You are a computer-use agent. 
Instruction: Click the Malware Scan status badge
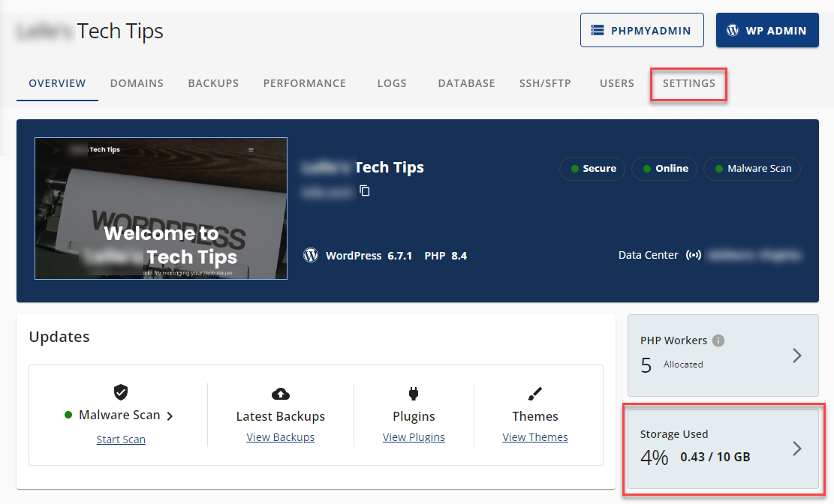(752, 169)
